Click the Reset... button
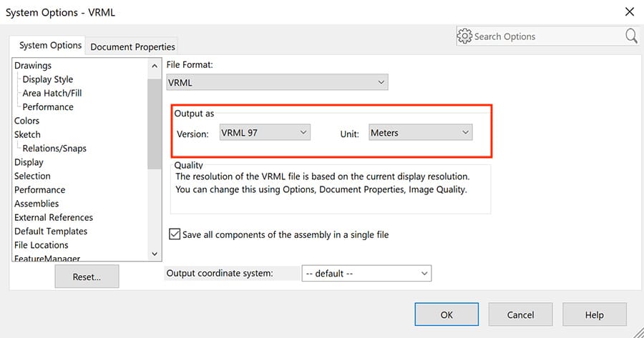Viewport: 644px width, 338px height. tap(87, 277)
